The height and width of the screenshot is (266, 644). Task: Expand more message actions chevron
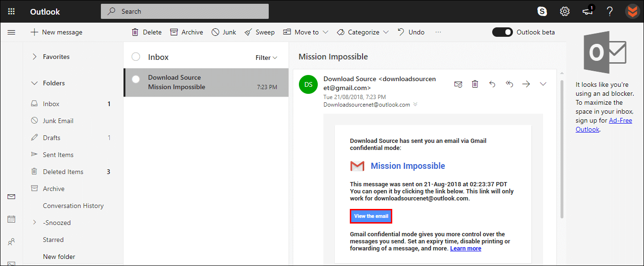coord(543,84)
